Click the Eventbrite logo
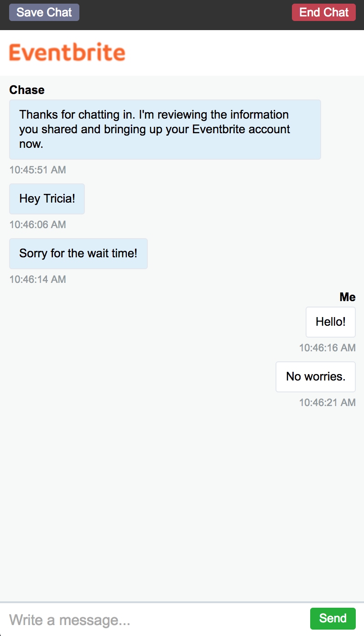The width and height of the screenshot is (364, 636). 67,52
